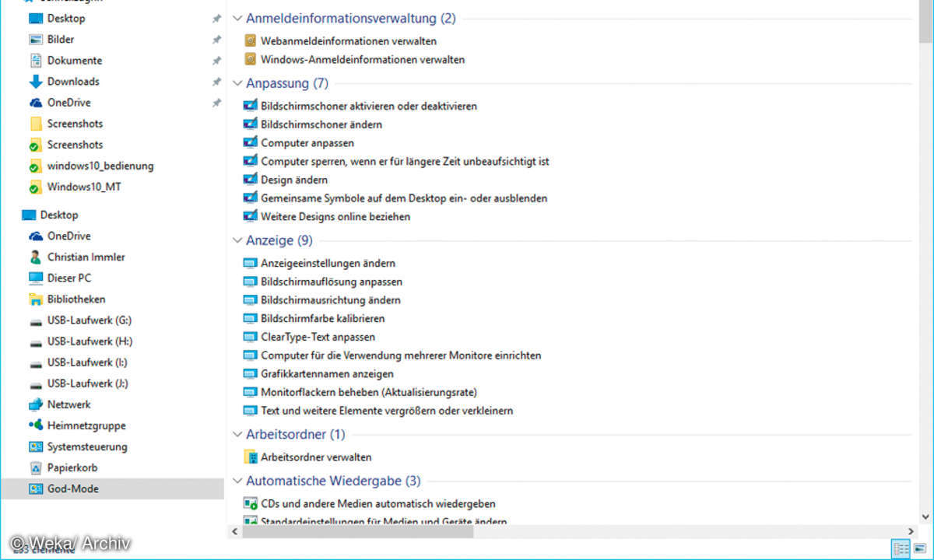Collapse the Automatische Wiedergabe (3) group
The height and width of the screenshot is (560, 934).
pyautogui.click(x=237, y=481)
